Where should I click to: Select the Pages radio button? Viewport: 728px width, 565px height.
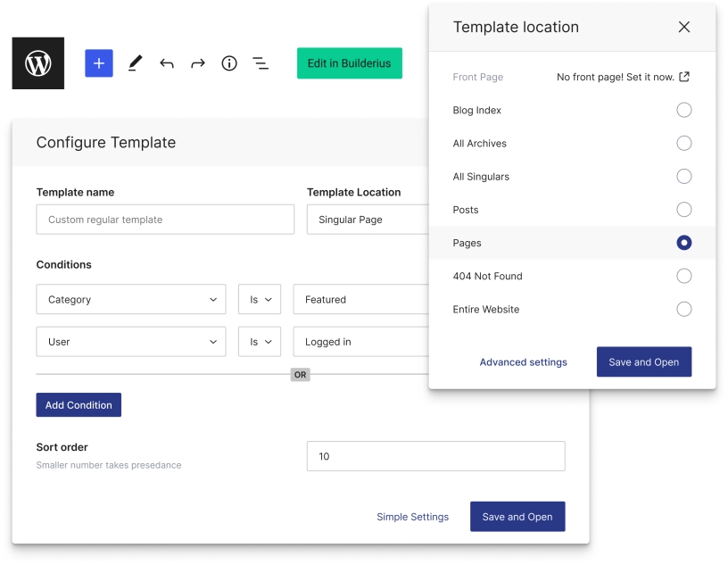[684, 242]
